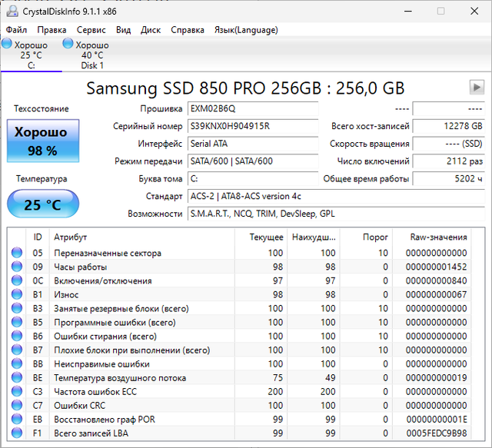The width and height of the screenshot is (492, 448).
Task: Click status orb of attribute EB row
Action: click(17, 419)
